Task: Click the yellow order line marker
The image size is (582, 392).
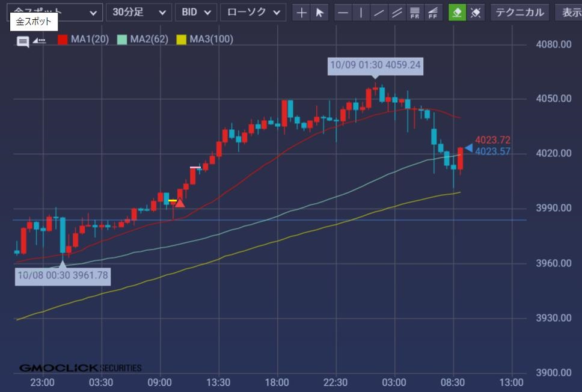Action: [172, 201]
